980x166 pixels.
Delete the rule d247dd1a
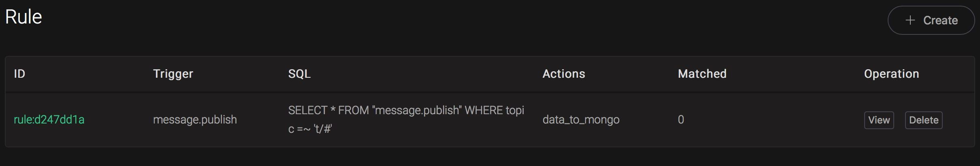pyautogui.click(x=923, y=120)
